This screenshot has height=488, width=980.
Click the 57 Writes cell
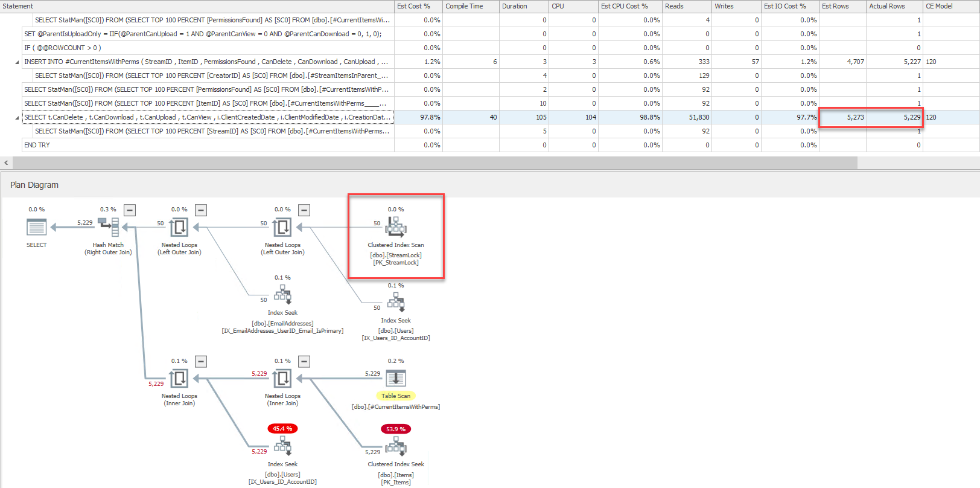736,62
